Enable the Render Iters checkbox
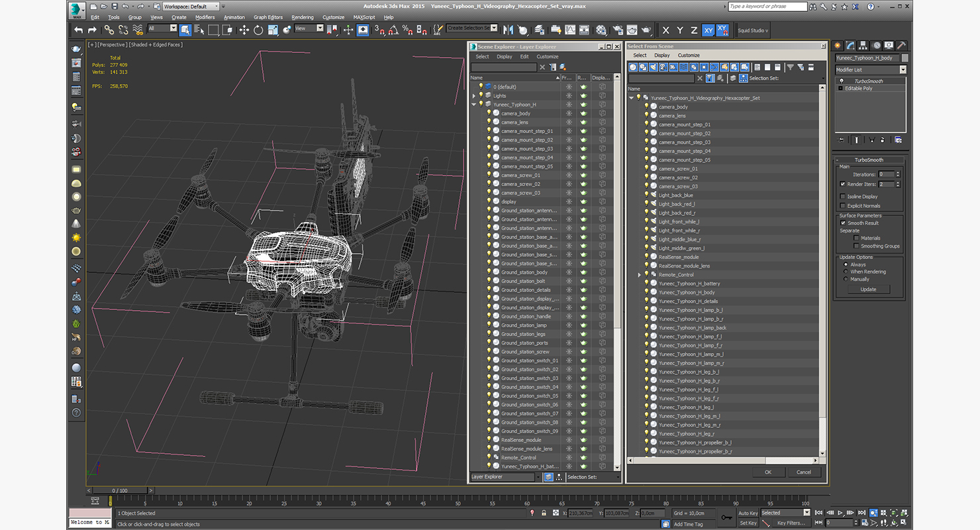This screenshot has height=530, width=980. coord(842,184)
